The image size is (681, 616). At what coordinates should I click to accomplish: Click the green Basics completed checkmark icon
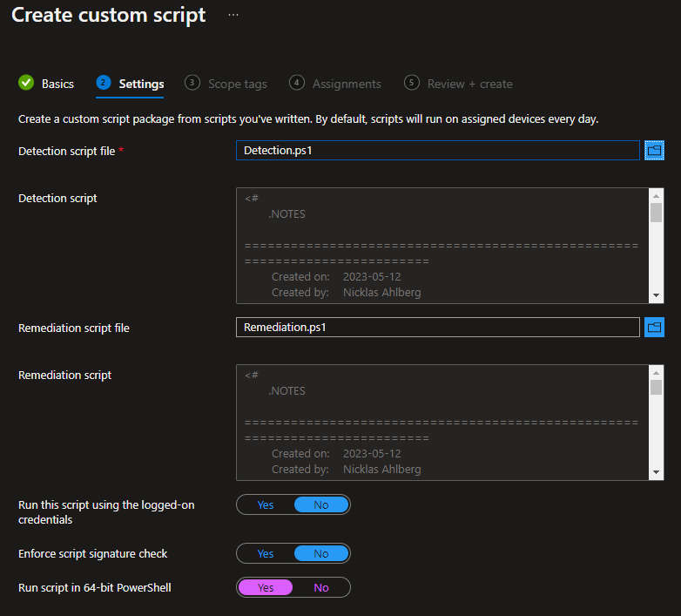[x=26, y=84]
